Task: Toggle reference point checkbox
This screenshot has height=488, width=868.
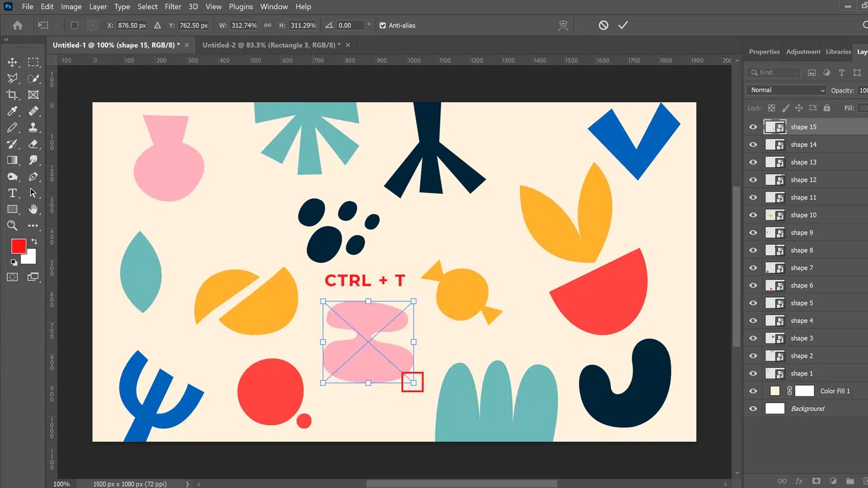Action: (x=75, y=25)
